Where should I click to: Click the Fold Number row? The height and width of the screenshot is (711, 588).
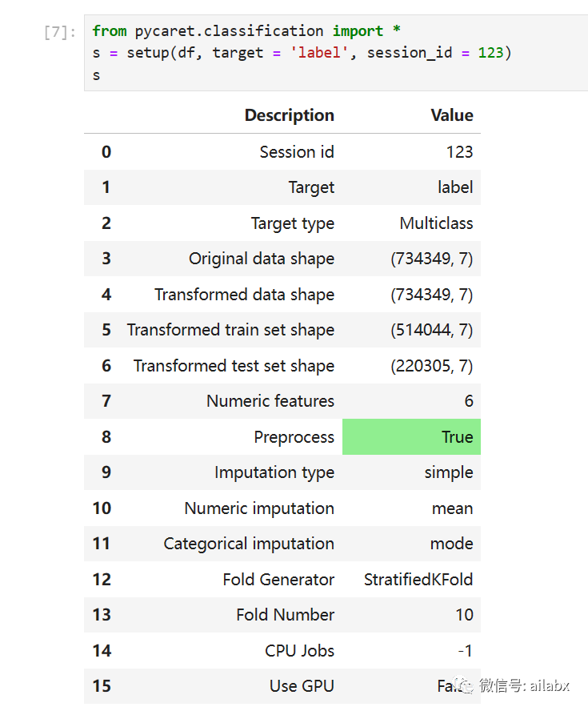(x=282, y=615)
